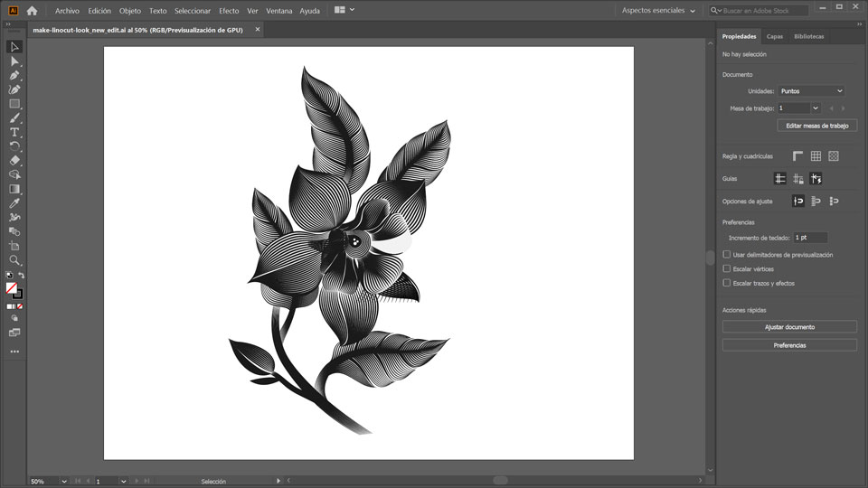The height and width of the screenshot is (488, 868).
Task: Select the Eraser tool
Action: (14, 160)
